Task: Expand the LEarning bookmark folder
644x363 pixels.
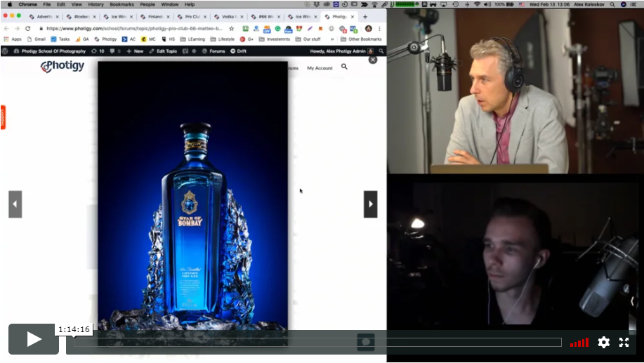Action: 192,39
